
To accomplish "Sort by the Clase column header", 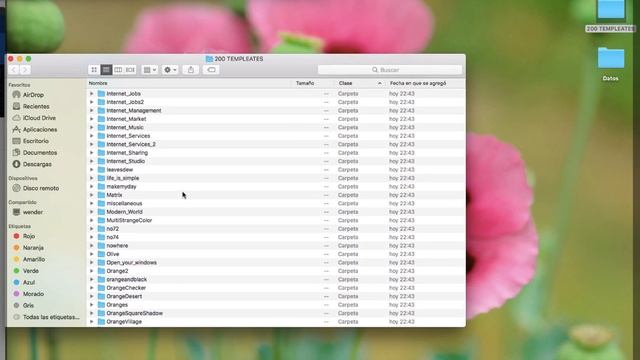I will 359,83.
